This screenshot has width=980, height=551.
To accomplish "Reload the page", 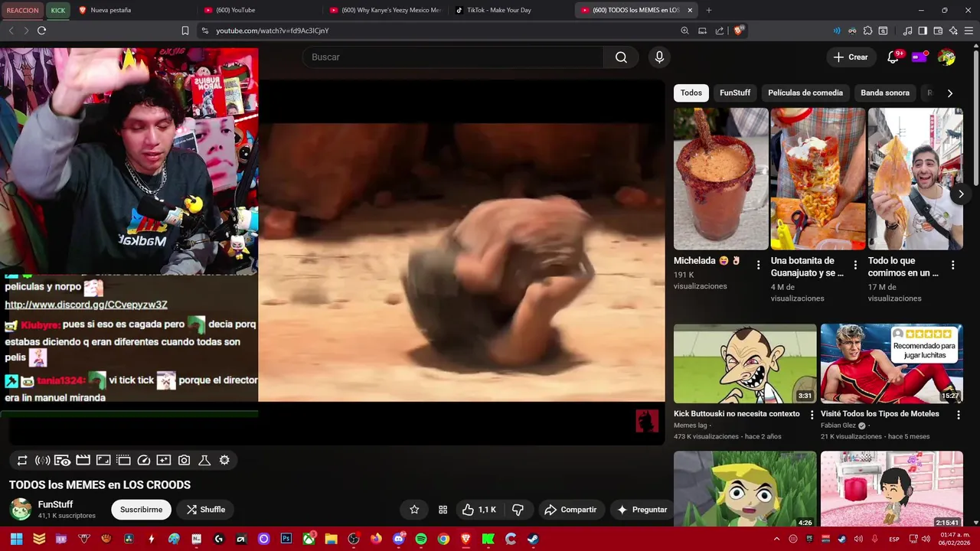I will pos(41,31).
